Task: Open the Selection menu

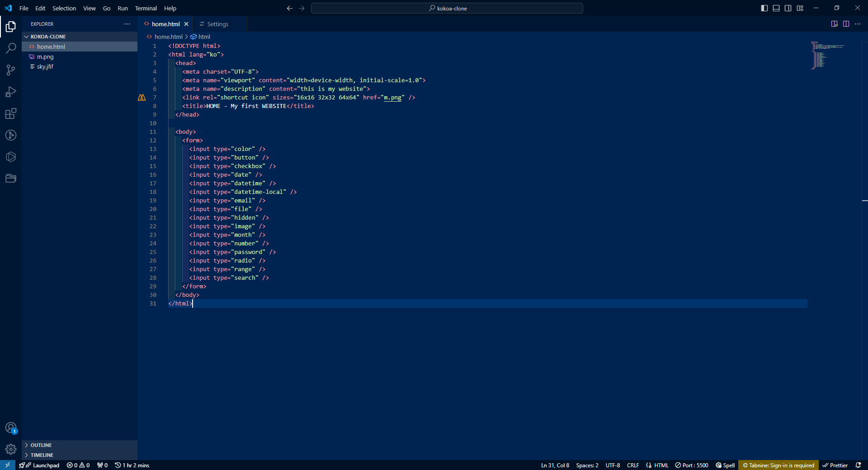Action: [x=64, y=8]
